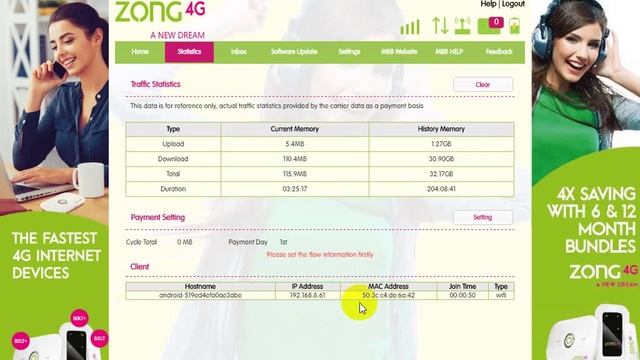640x360 pixels.
Task: Click the Help link
Action: point(488,4)
